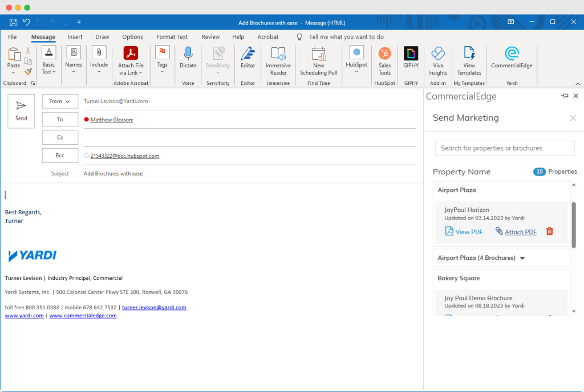584x392 pixels.
Task: Open the Help ribbon tab
Action: [238, 37]
